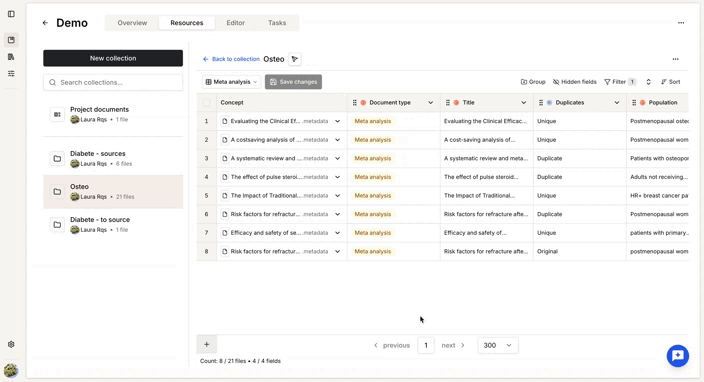
Task: Open the Meta analysis view dropdown
Action: [232, 82]
